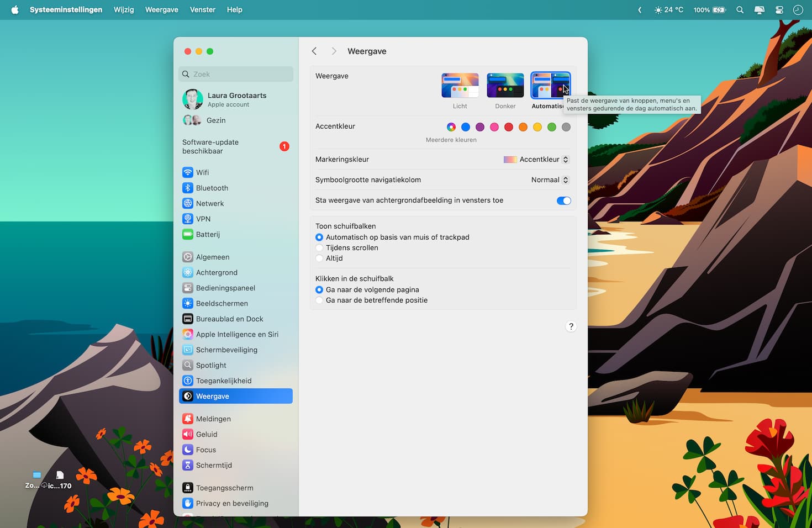
Task: Choose Ga naar de betreffende positie option
Action: pos(319,300)
